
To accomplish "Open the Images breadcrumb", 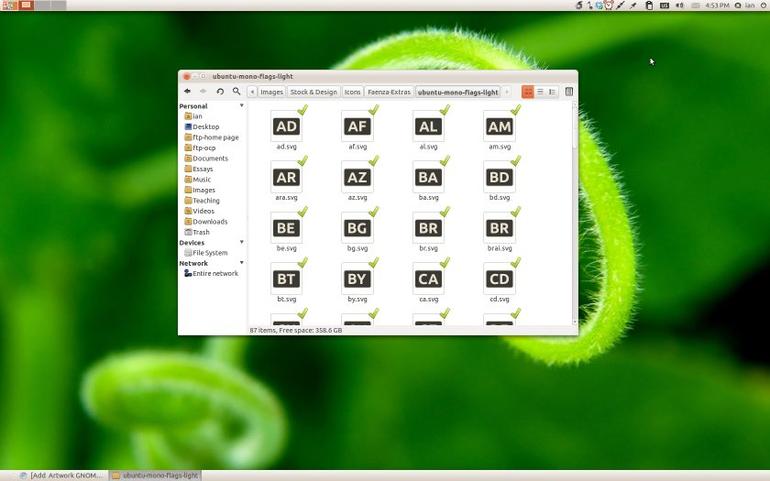I will point(272,92).
